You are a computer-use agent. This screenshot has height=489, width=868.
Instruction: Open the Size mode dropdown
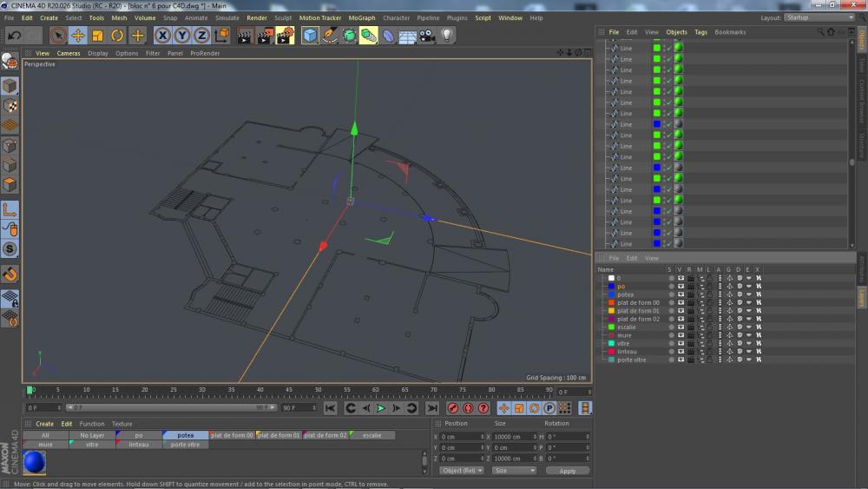click(514, 471)
